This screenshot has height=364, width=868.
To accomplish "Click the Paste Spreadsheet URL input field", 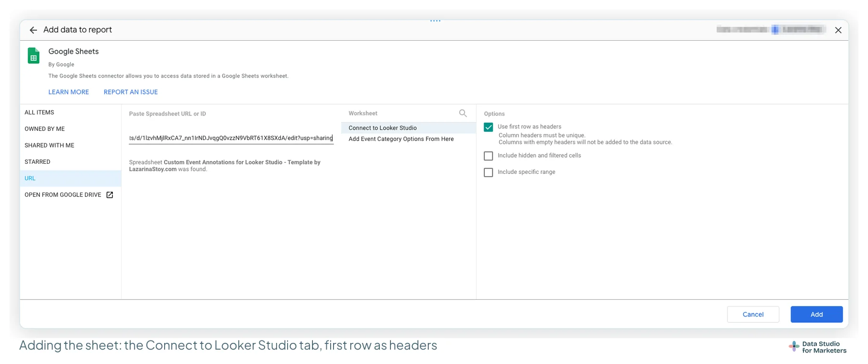I will (x=231, y=138).
